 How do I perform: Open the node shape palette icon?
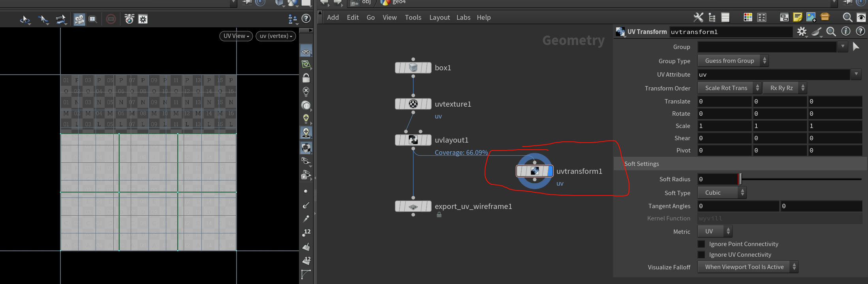point(762,17)
